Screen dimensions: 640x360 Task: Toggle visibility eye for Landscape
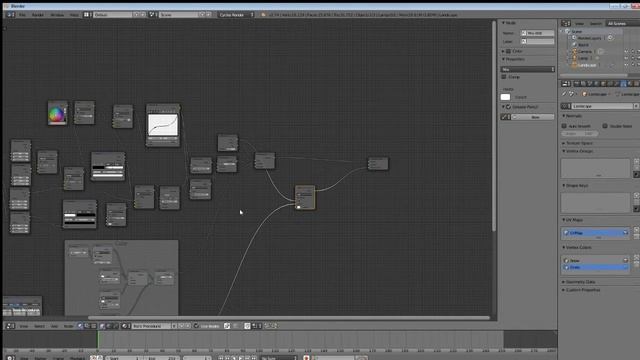(x=626, y=65)
